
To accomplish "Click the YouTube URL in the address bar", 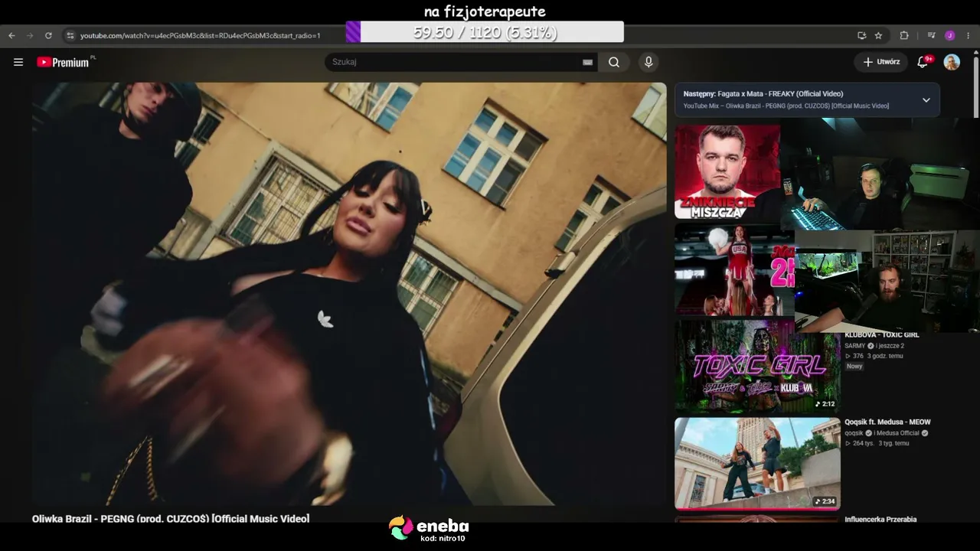I will [201, 35].
